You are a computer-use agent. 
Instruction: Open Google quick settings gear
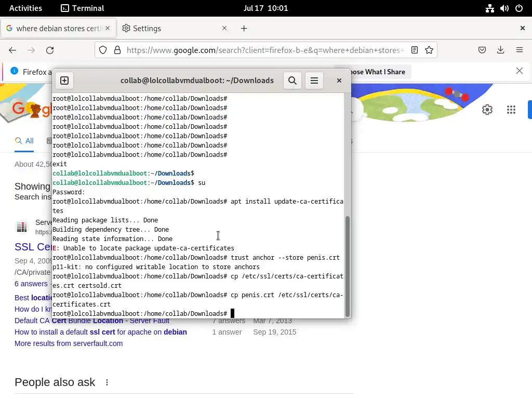click(487, 110)
